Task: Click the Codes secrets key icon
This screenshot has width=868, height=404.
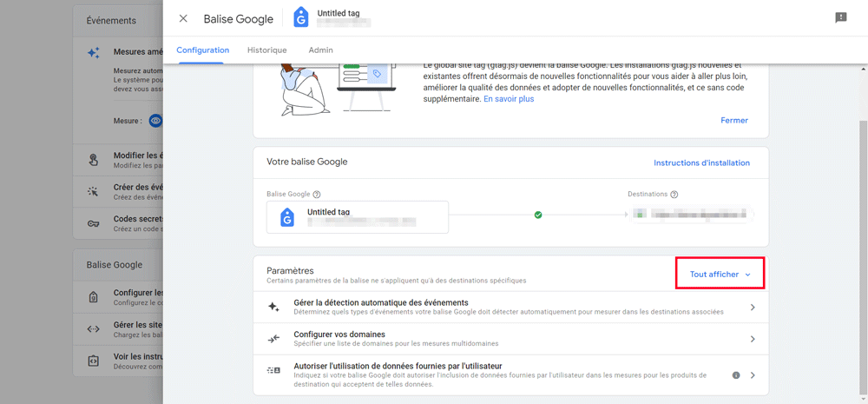Action: tap(93, 223)
